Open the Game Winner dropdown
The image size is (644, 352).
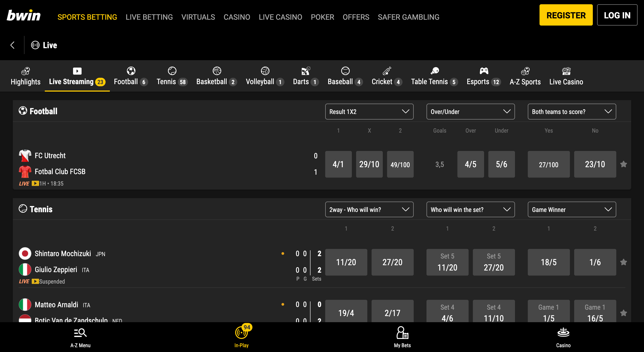[x=572, y=210]
